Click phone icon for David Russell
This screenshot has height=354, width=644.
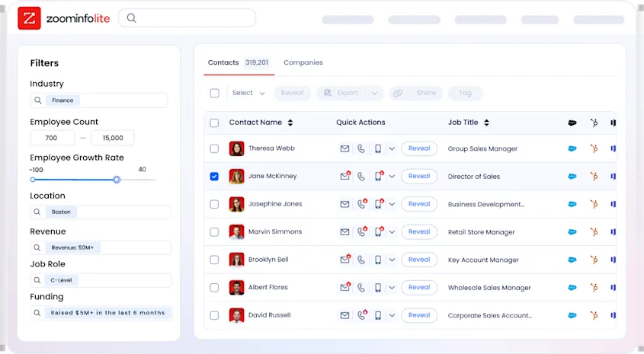point(362,315)
